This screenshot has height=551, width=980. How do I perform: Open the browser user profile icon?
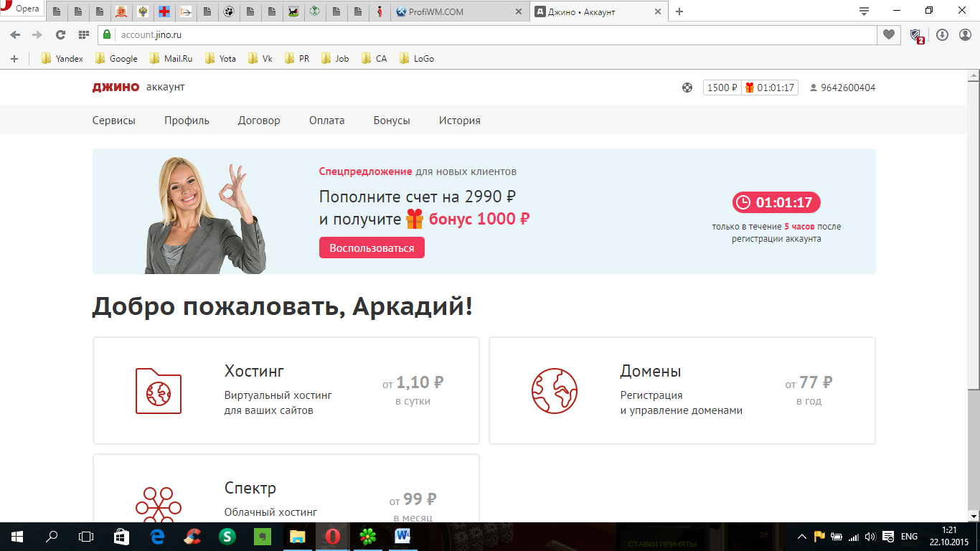coord(965,34)
